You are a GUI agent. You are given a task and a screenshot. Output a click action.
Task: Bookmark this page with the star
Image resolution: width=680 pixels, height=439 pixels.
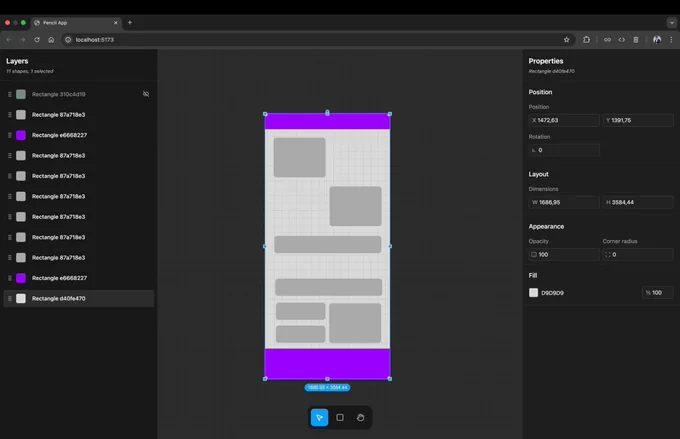(566, 39)
